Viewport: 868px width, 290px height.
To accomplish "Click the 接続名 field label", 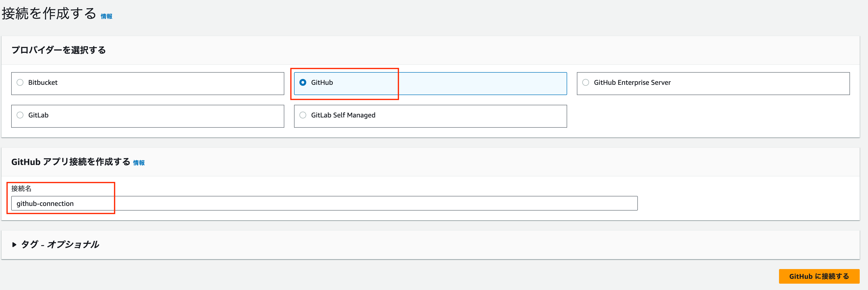I will point(21,189).
